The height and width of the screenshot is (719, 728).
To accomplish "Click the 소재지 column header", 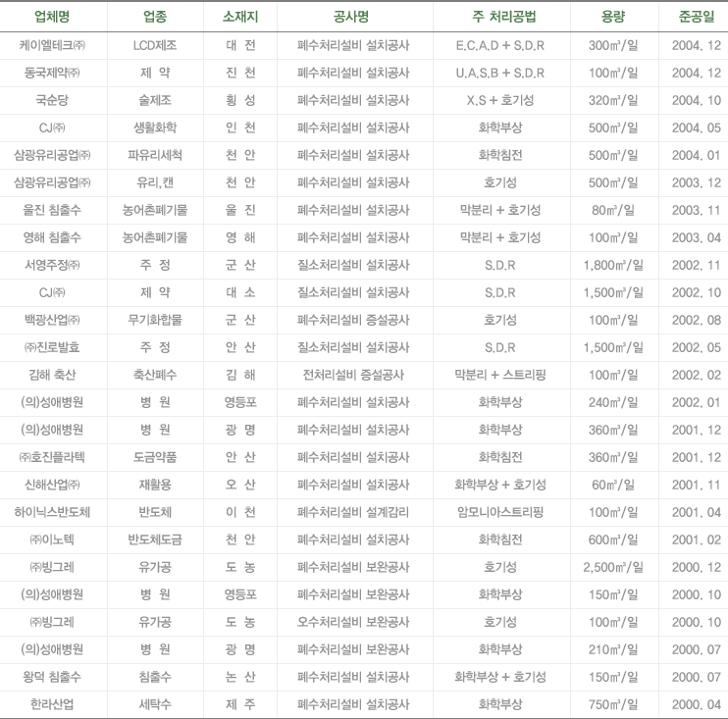I will [240, 17].
